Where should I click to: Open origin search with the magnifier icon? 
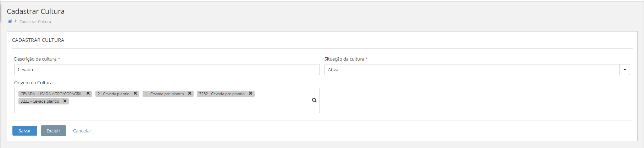click(314, 101)
